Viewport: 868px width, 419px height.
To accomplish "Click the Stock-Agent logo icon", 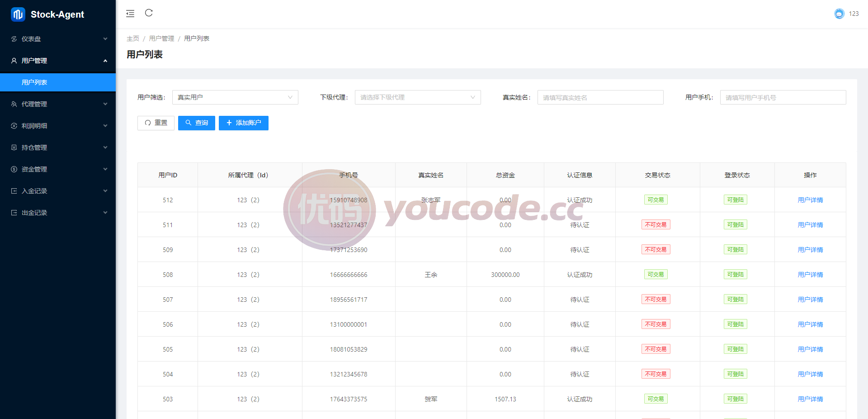I will tap(18, 14).
